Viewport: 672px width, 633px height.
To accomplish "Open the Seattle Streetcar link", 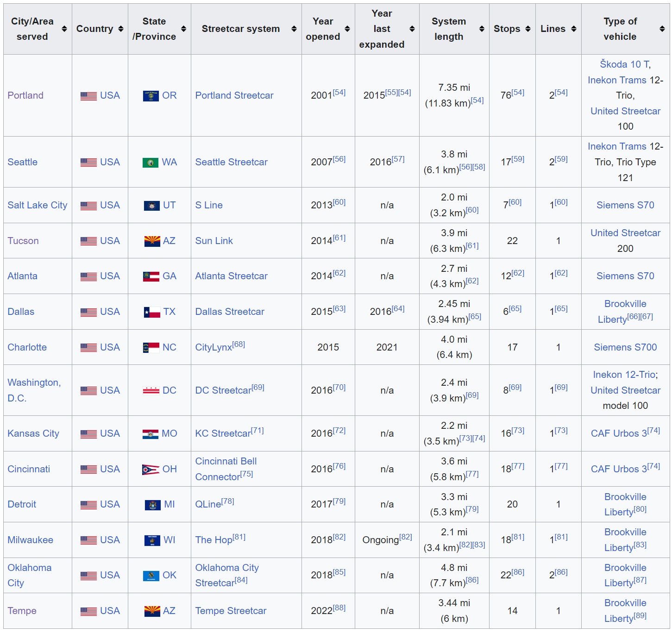I will (231, 162).
